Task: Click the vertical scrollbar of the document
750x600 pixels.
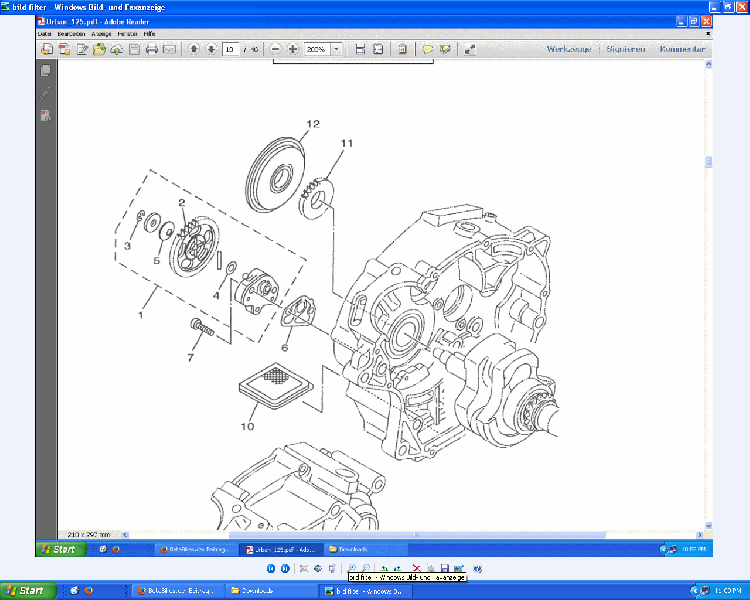Action: pos(708,300)
